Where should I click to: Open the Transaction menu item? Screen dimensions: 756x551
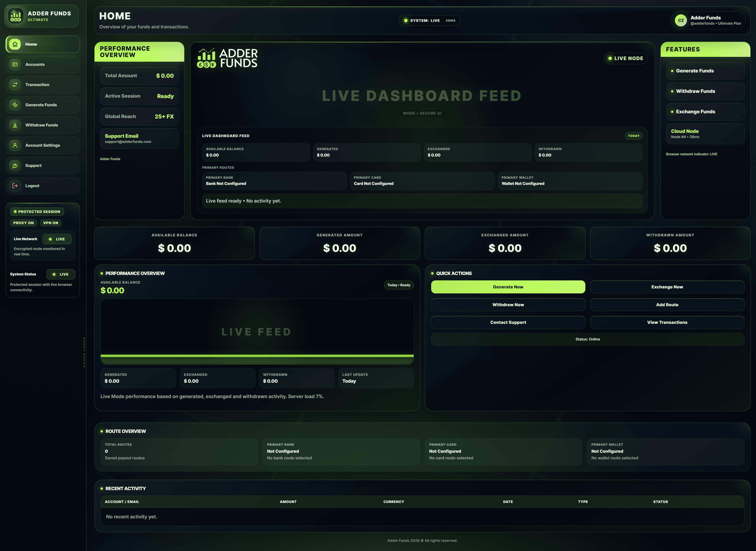click(x=43, y=85)
